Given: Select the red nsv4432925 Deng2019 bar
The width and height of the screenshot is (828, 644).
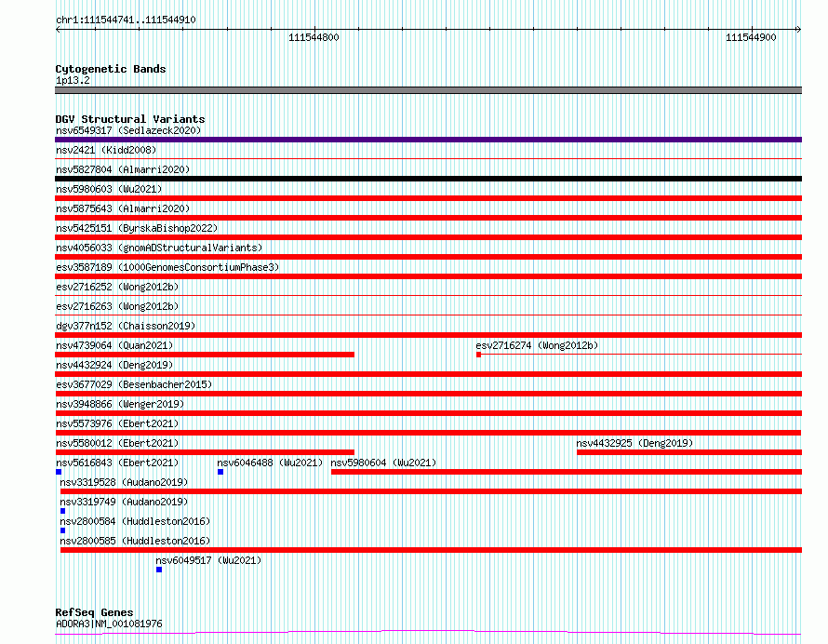Looking at the screenshot, I should point(689,452).
